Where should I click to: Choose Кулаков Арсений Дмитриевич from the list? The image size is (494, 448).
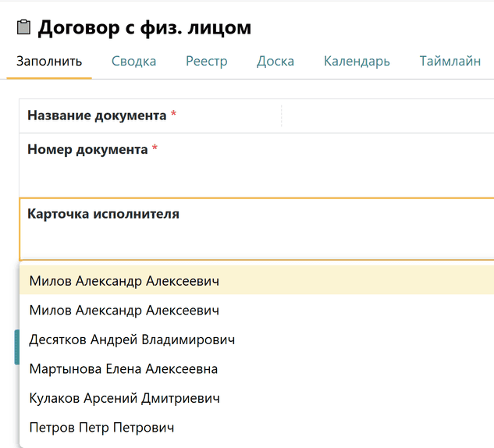(124, 399)
